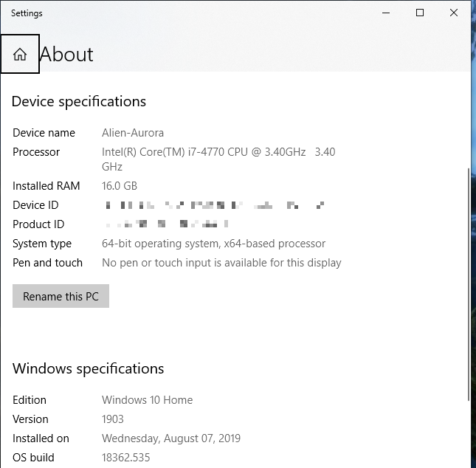Click the OS build number 18362.535
This screenshot has width=476, height=468.
pyautogui.click(x=125, y=458)
